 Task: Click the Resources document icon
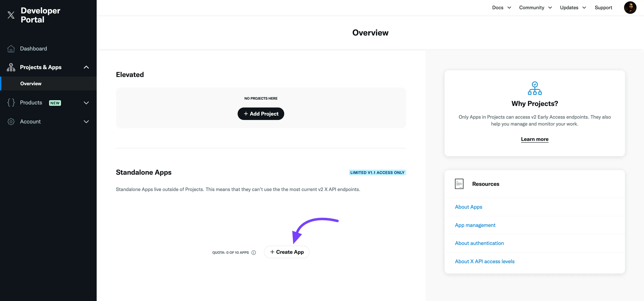459,184
